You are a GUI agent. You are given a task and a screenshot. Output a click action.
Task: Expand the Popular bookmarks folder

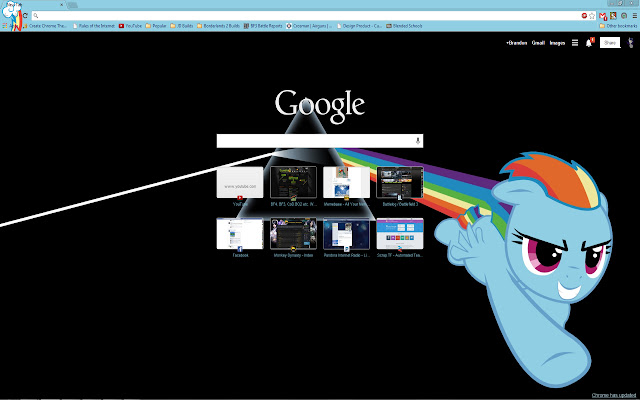tap(156, 26)
